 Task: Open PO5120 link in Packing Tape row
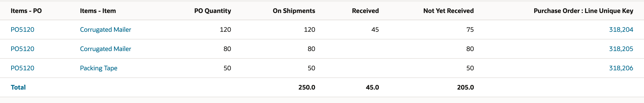(x=22, y=68)
